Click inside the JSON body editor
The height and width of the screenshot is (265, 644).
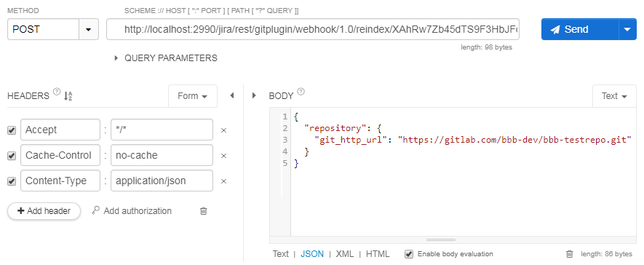[464, 172]
